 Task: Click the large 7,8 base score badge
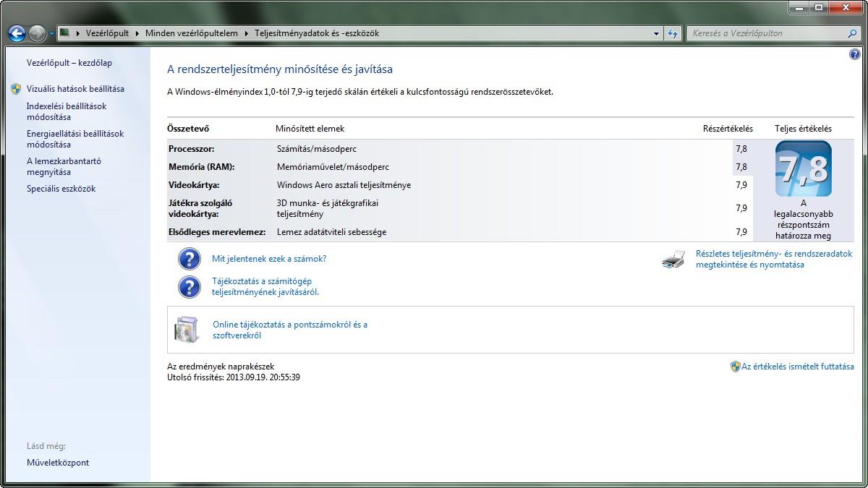point(803,169)
